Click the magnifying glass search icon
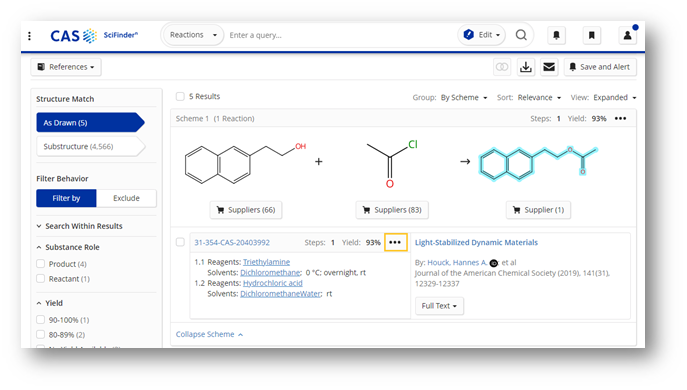687x390 pixels. (521, 35)
